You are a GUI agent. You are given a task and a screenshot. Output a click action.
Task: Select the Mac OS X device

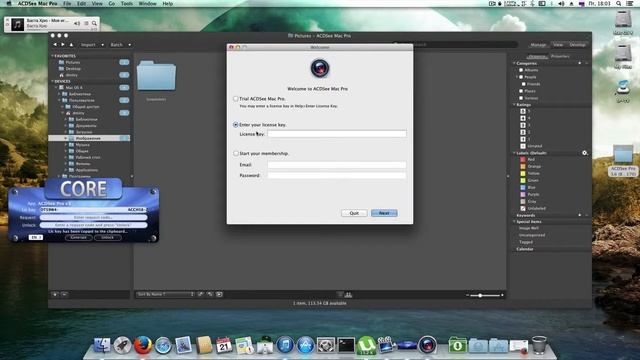[74, 88]
